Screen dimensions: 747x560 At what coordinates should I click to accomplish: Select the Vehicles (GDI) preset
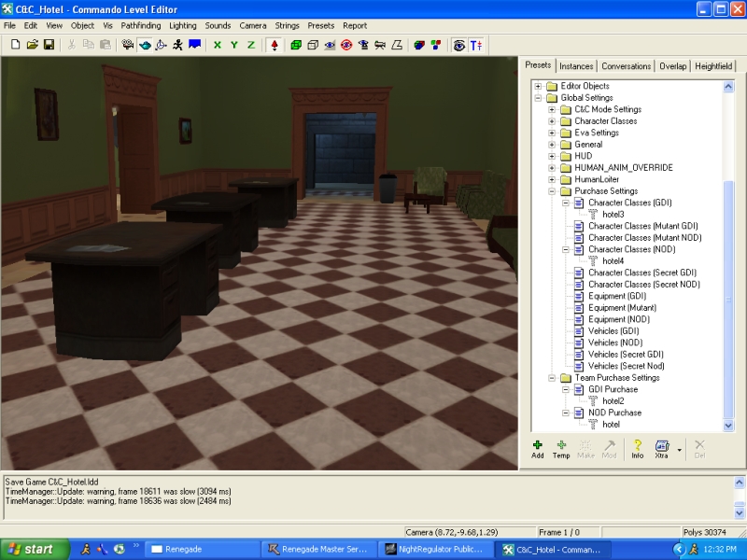pos(613,331)
